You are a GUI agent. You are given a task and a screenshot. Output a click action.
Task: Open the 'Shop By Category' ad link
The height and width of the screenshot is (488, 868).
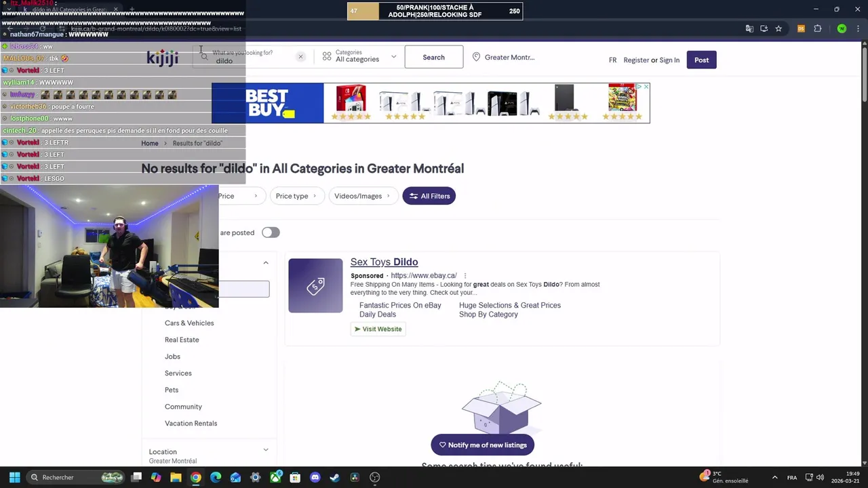point(488,314)
